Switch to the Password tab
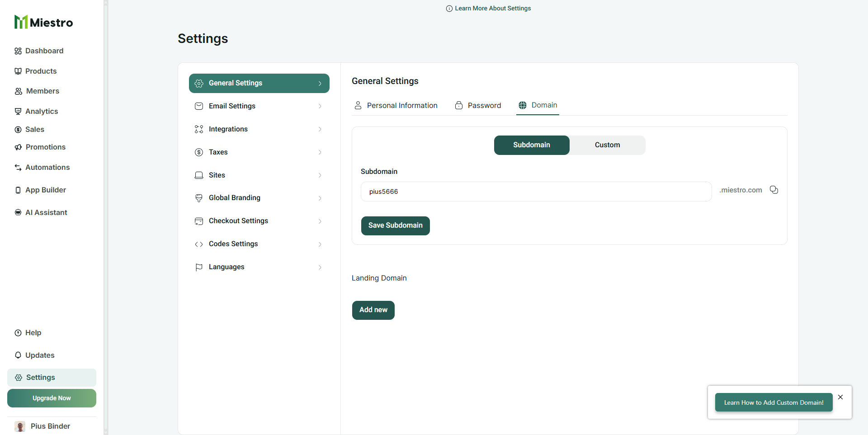Screen dimensions: 868x435 [x=478, y=105]
